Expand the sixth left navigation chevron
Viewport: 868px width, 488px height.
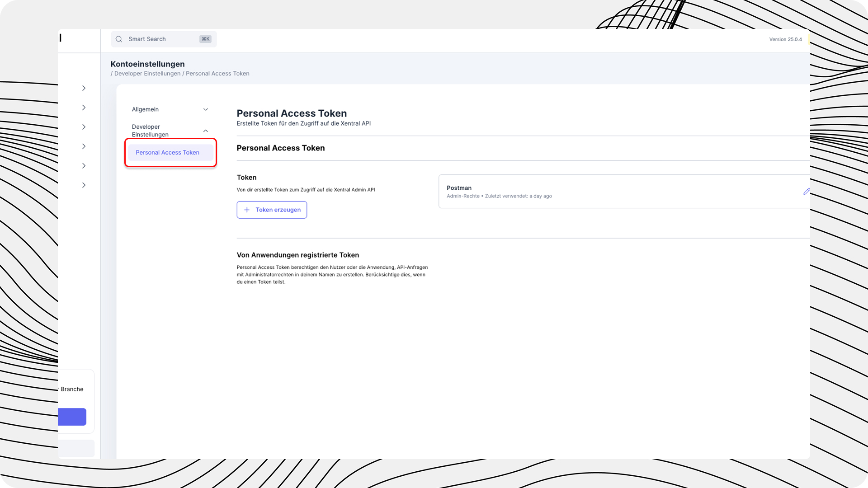tap(84, 185)
